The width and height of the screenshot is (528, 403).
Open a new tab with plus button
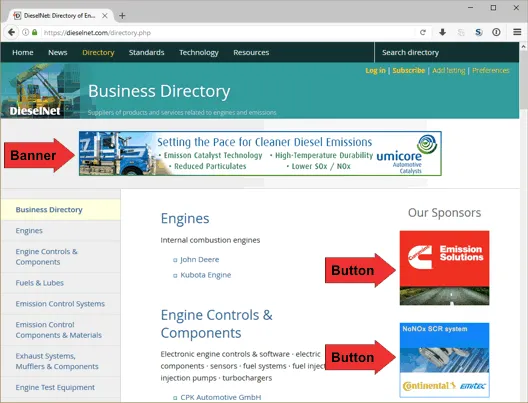point(122,16)
